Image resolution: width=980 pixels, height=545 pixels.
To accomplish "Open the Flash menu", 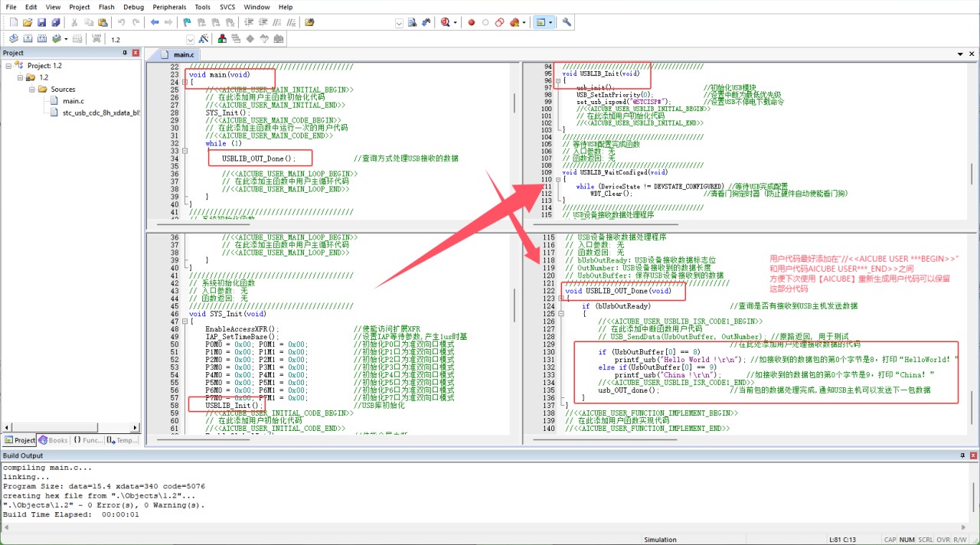I will click(x=106, y=7).
